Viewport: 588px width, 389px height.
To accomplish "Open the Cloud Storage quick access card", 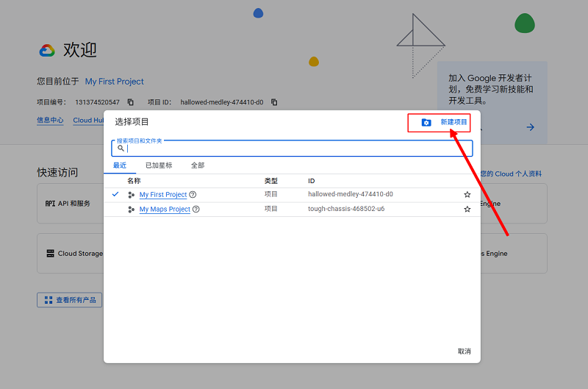I will point(71,253).
